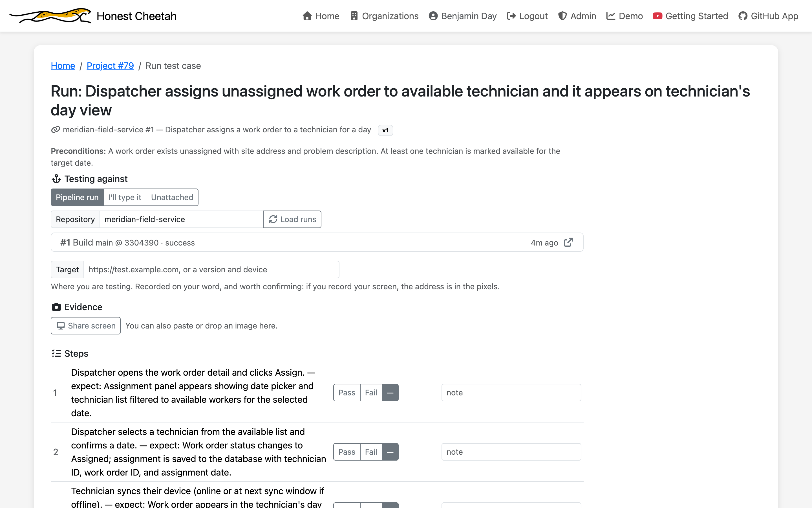The height and width of the screenshot is (508, 812).
Task: Open the GitHub App link
Action: tap(768, 16)
